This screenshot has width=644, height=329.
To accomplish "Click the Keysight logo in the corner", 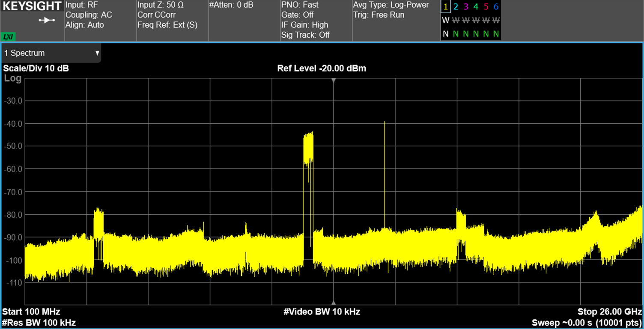I will click(32, 7).
